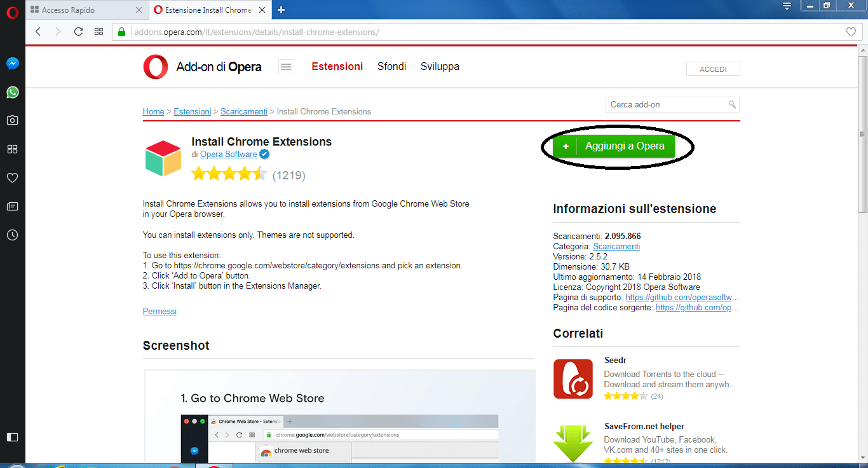868x468 pixels.
Task: Click the Informazioni sull'estensione heading
Action: click(635, 209)
